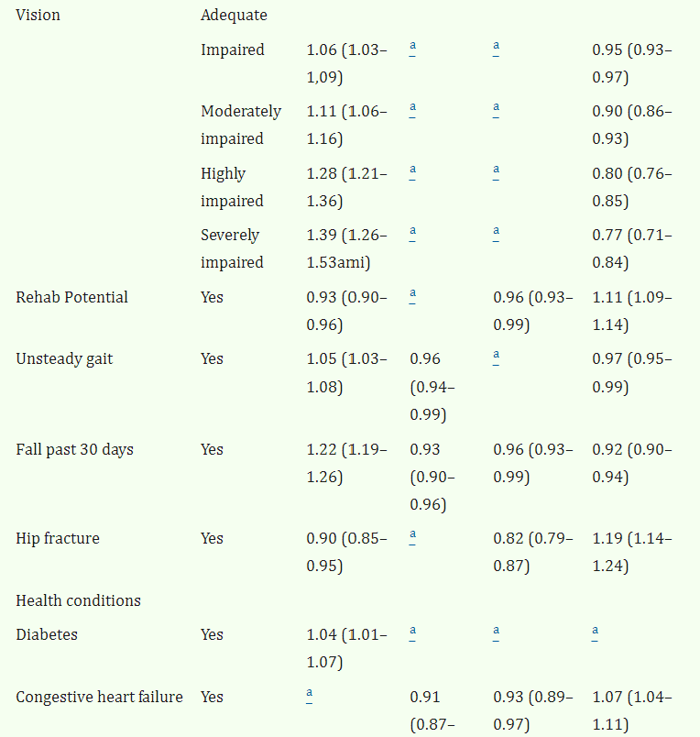Click footnote a next to Severely impaired 1.39

[x=412, y=233]
